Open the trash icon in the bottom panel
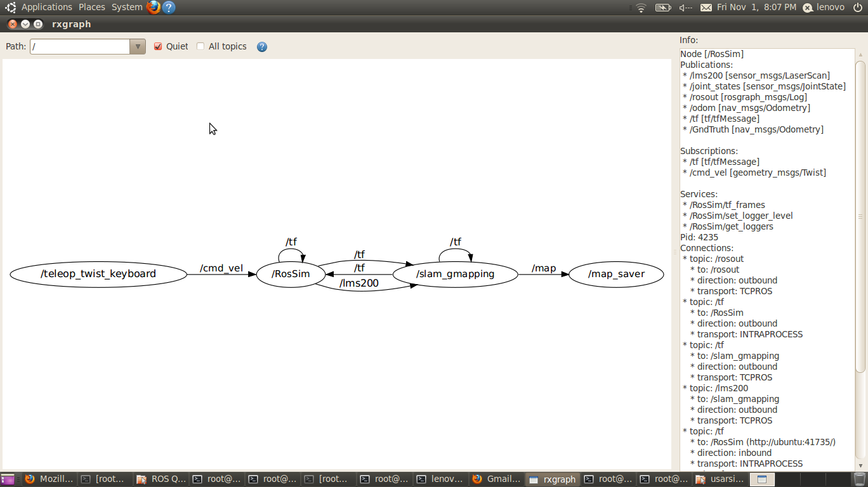This screenshot has height=487, width=868. (x=859, y=479)
